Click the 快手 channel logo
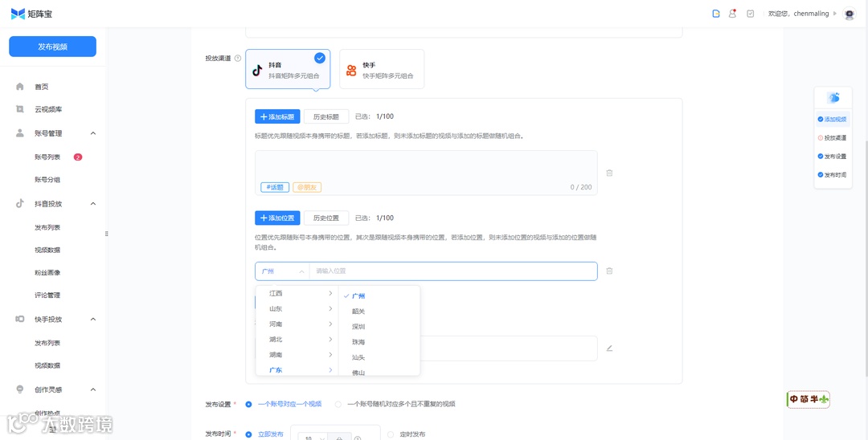 351,70
